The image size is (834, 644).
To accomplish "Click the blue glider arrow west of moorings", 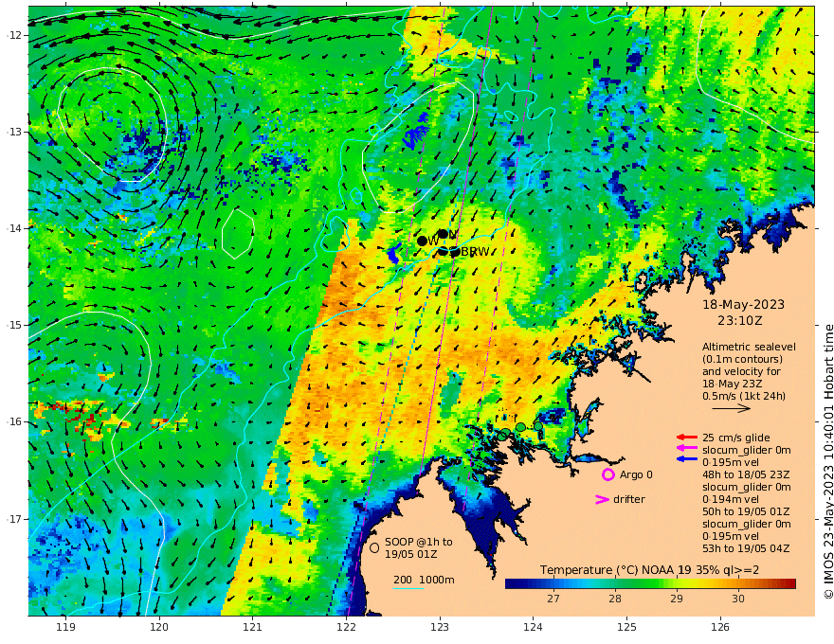I will click(393, 254).
